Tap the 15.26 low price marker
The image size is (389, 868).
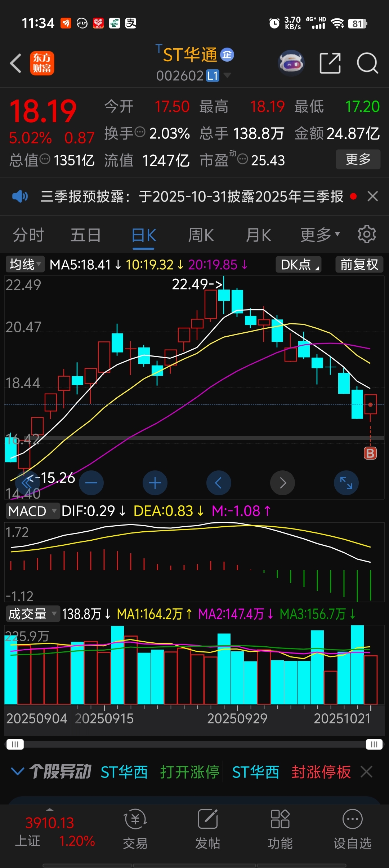point(51,478)
